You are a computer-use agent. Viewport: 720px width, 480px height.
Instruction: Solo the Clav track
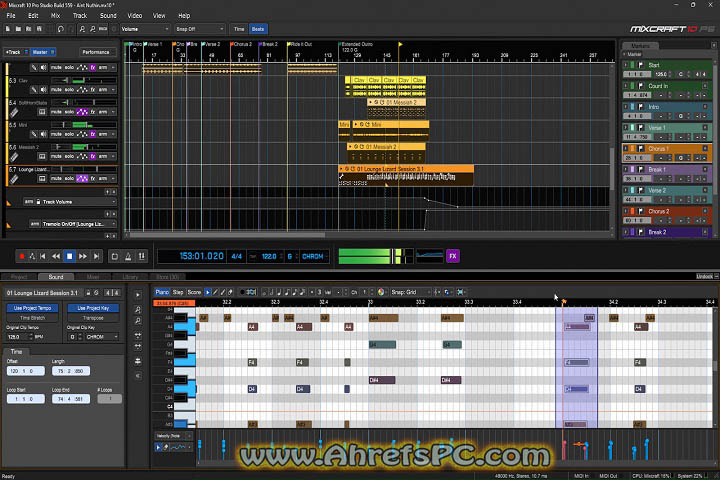(69, 90)
